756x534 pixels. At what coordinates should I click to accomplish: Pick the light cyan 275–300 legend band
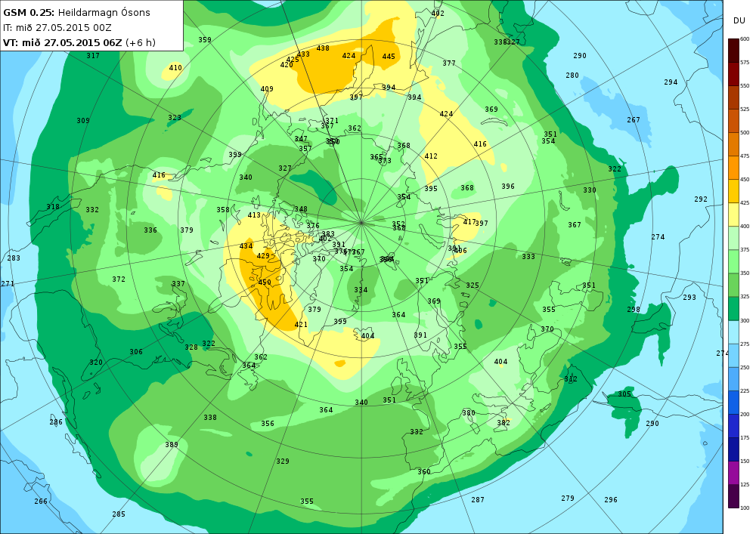(733, 332)
